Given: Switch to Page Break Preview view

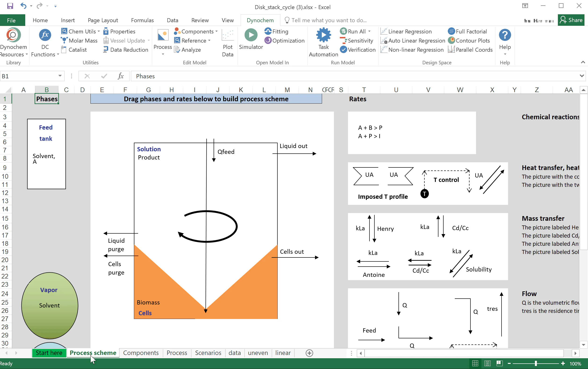Looking at the screenshot, I should pyautogui.click(x=499, y=363).
